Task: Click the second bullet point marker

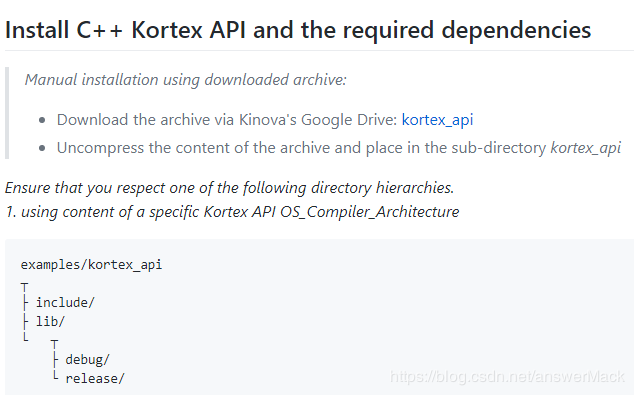Action: (42, 148)
